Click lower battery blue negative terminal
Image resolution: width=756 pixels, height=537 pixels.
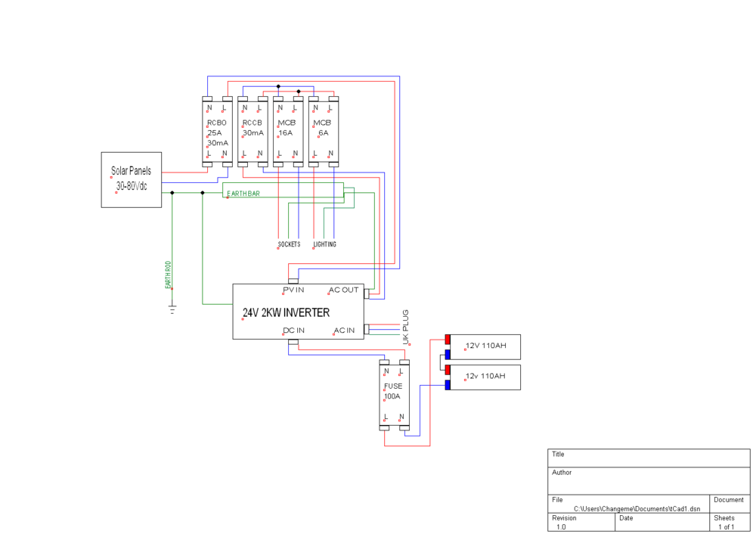[x=448, y=385]
